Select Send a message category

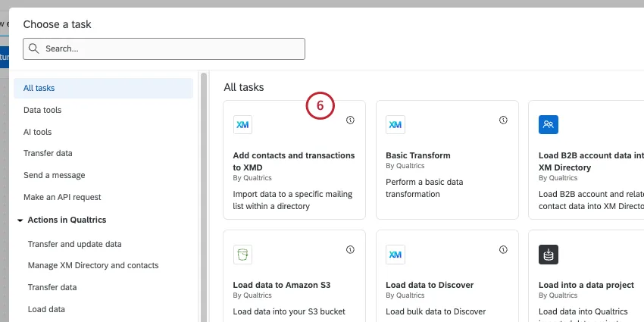click(54, 175)
